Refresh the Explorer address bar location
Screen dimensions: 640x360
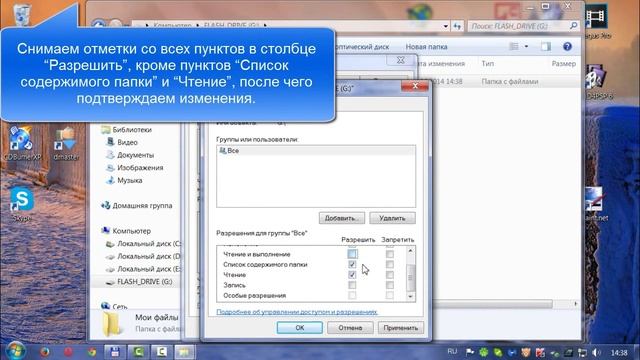457,26
